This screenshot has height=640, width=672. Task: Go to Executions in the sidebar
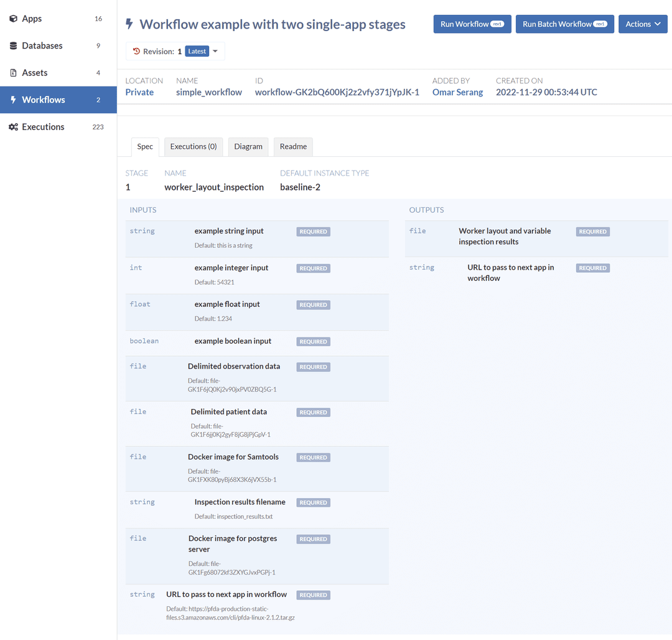(43, 127)
